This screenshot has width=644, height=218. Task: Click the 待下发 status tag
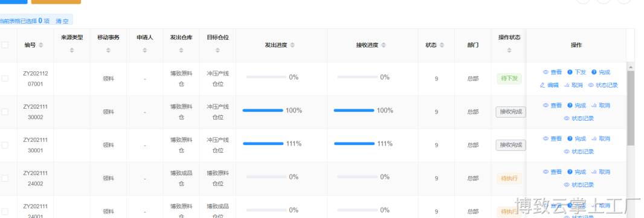click(509, 79)
